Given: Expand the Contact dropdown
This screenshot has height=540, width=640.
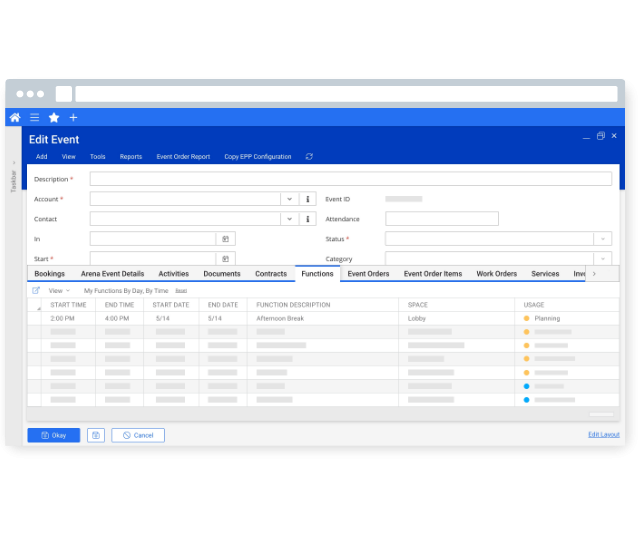Looking at the screenshot, I should 288,219.
